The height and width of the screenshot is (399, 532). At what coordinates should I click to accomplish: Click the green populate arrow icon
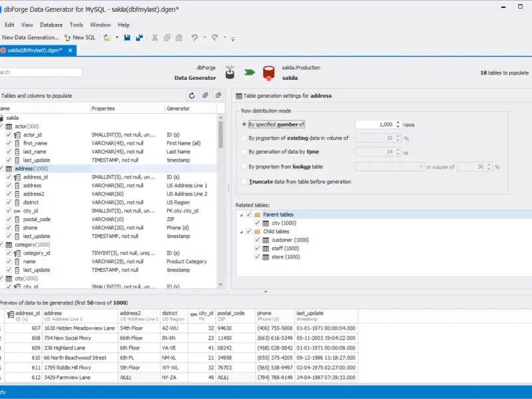click(x=249, y=72)
